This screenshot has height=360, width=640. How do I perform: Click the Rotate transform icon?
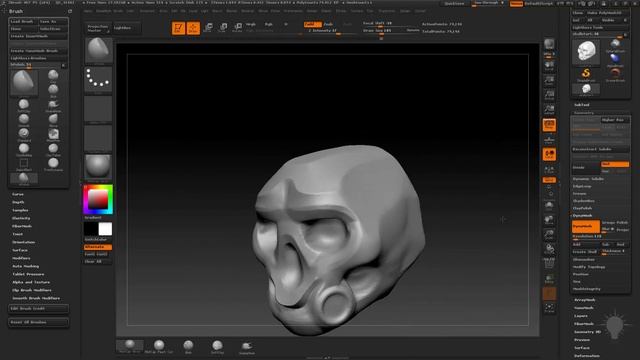238,28
